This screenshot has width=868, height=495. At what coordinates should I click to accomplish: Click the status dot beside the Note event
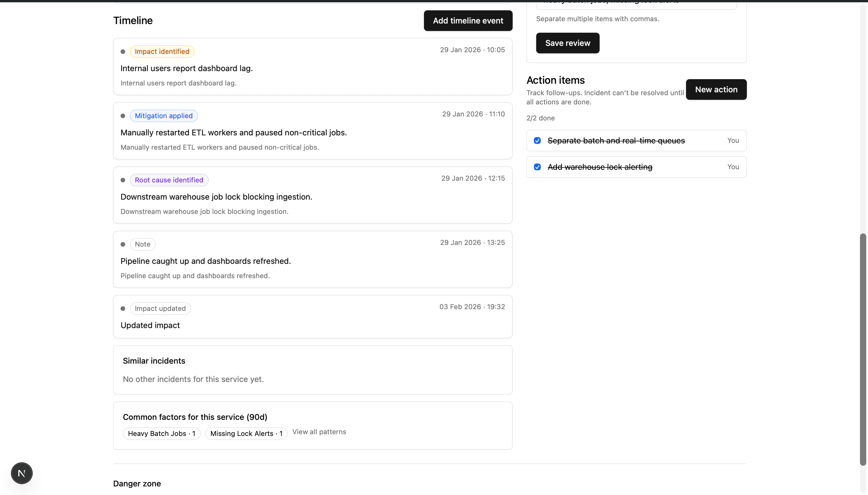[123, 244]
